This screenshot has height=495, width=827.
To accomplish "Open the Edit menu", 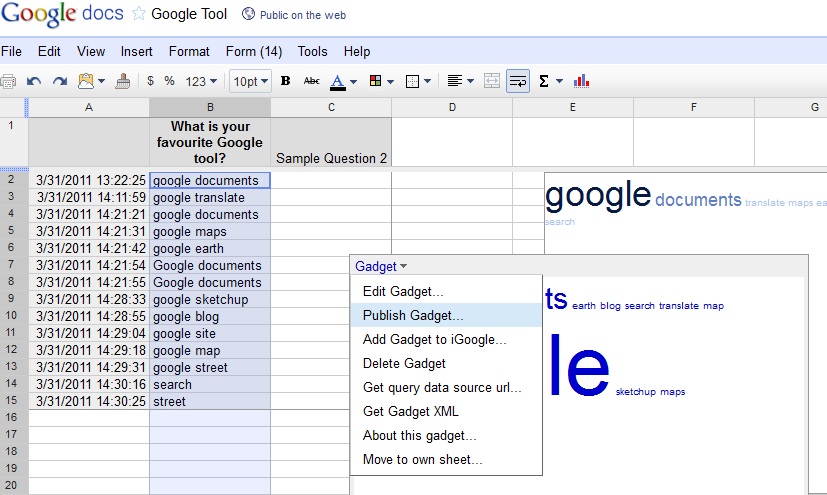I will point(49,52).
